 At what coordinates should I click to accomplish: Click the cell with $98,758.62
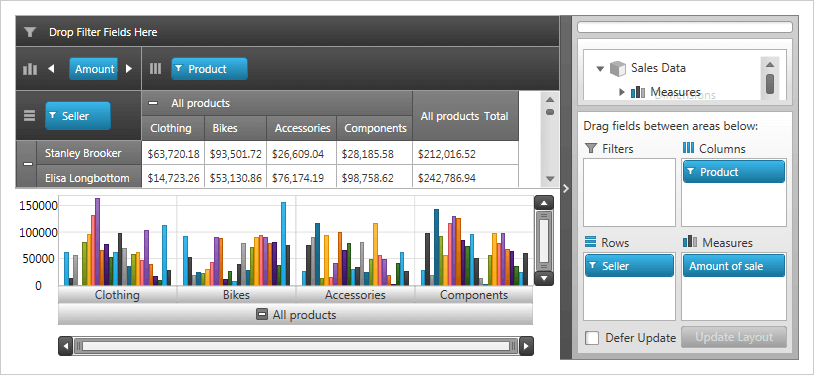tap(375, 178)
